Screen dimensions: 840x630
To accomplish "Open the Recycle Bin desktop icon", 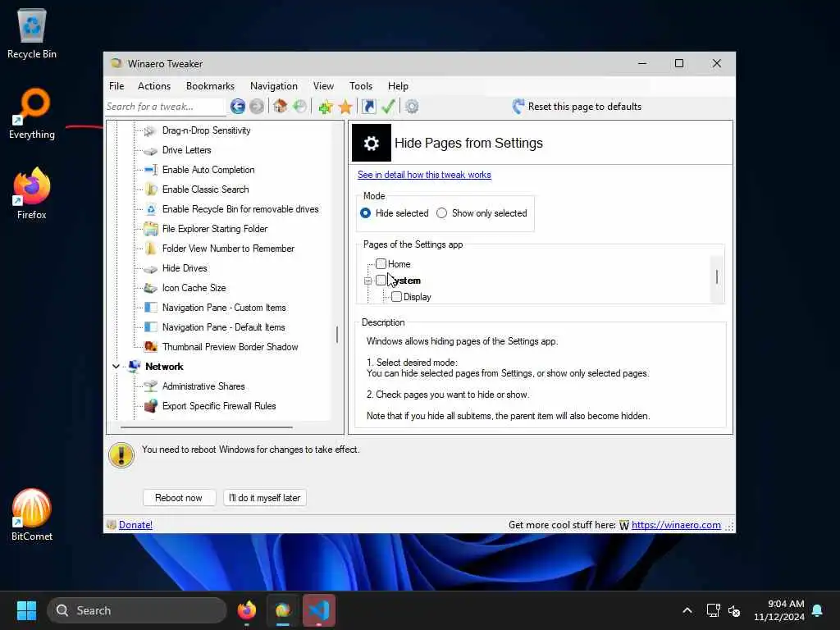I will (x=32, y=34).
